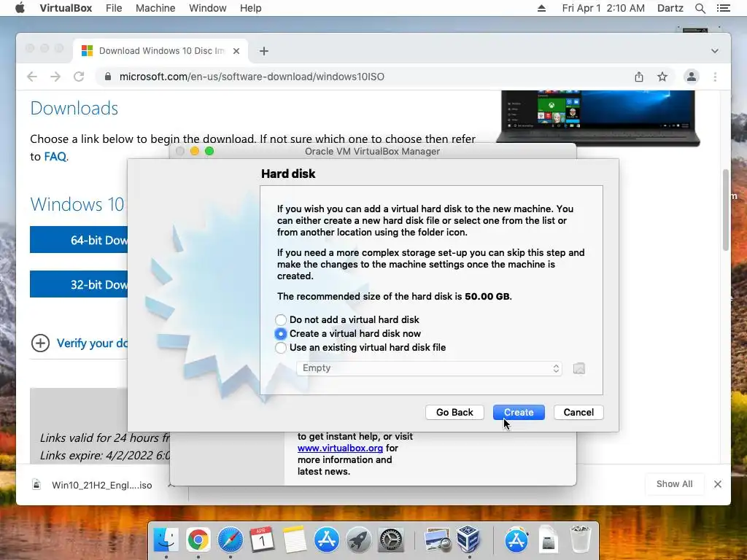Open VirtualBox from the dock

click(x=468, y=540)
